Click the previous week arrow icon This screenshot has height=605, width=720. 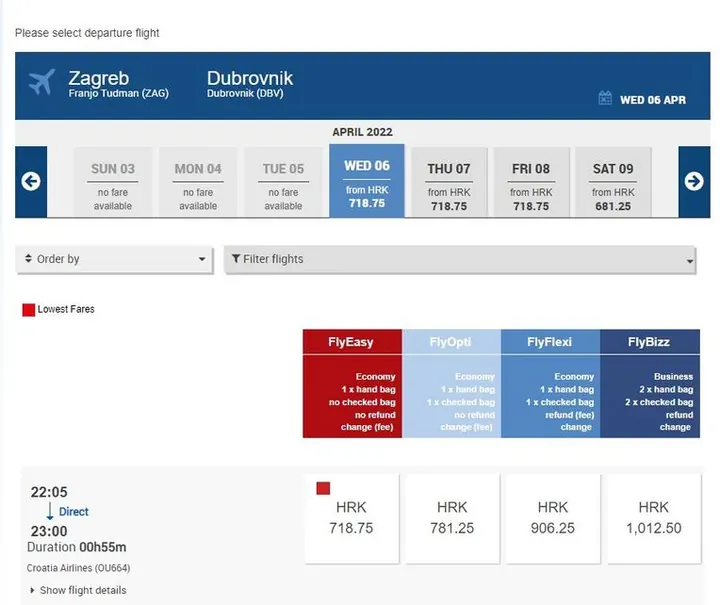(x=31, y=181)
